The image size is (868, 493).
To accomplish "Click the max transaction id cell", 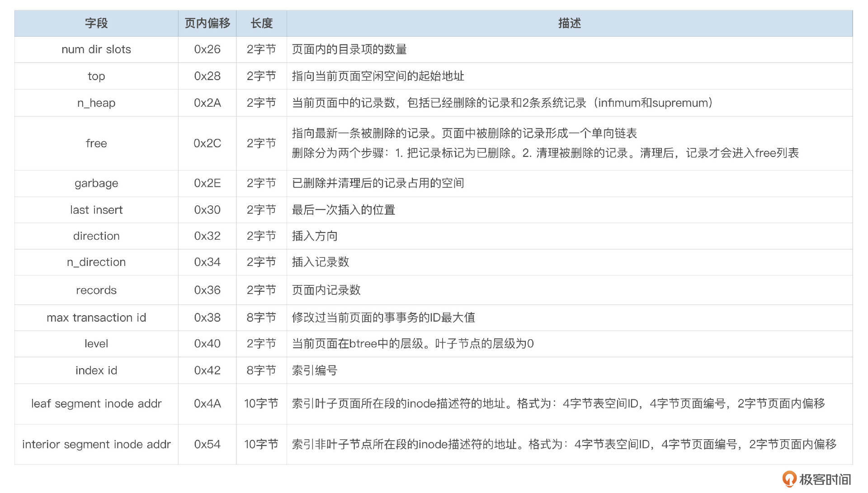I will pos(96,318).
